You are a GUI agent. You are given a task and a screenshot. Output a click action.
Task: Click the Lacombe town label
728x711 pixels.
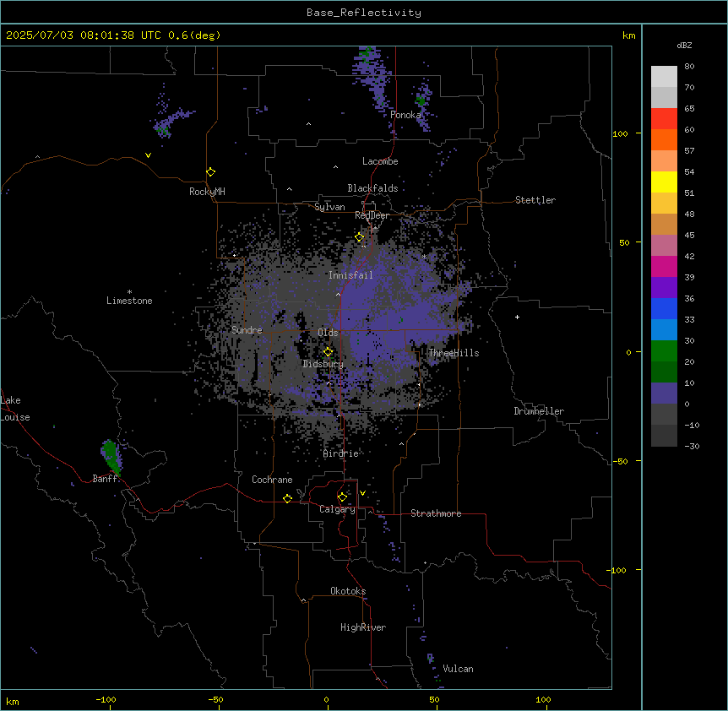pyautogui.click(x=380, y=161)
